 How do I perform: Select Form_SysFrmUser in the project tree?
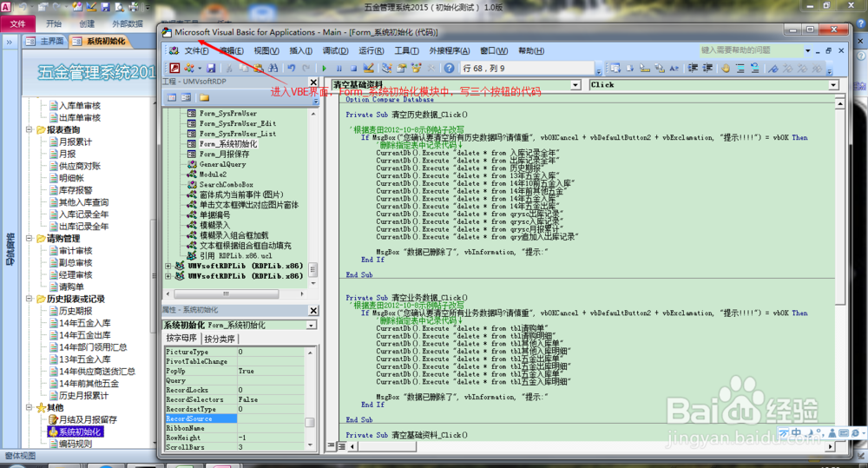(228, 114)
